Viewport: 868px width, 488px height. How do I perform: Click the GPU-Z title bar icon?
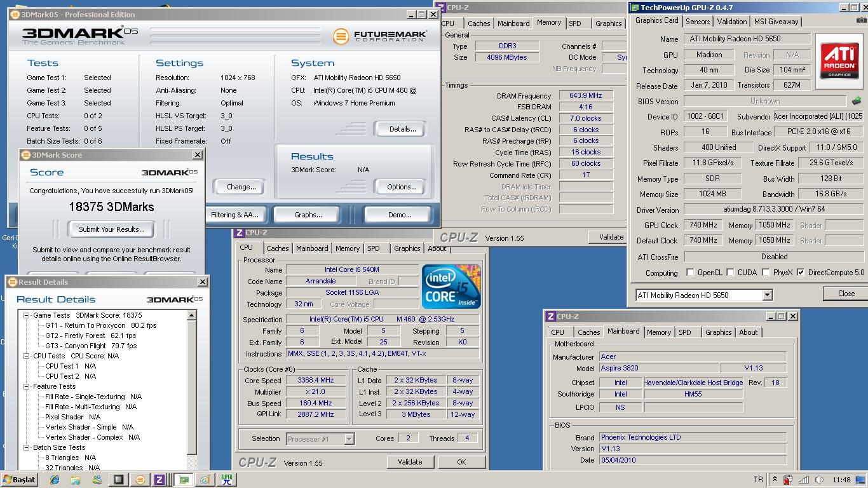pos(634,8)
